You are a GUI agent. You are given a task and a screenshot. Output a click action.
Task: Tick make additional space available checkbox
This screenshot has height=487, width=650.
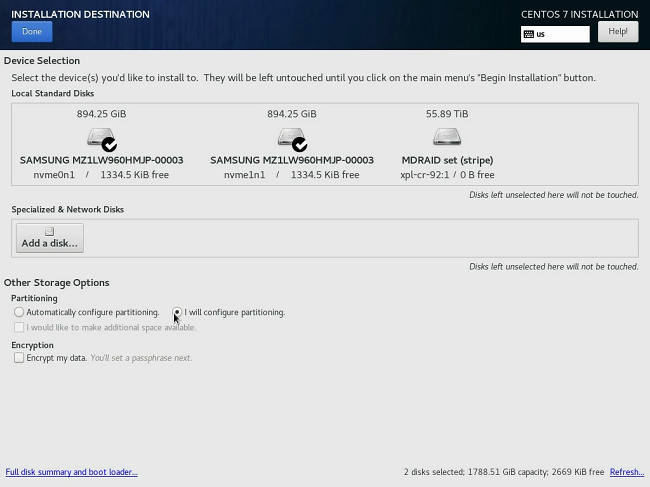pyautogui.click(x=19, y=327)
